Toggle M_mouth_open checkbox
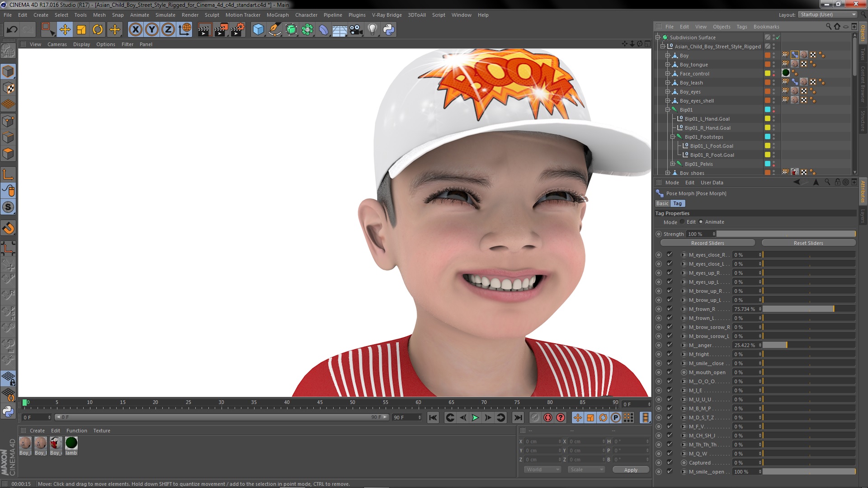 point(670,372)
